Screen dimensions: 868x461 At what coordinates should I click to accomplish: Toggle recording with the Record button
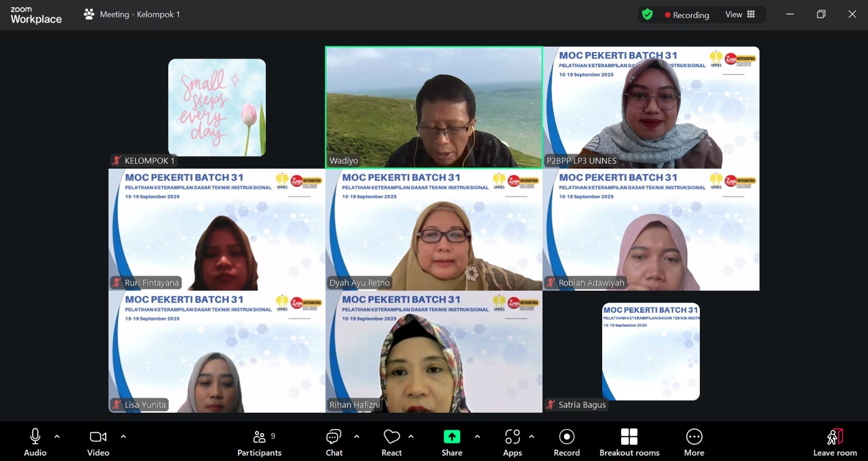(566, 443)
